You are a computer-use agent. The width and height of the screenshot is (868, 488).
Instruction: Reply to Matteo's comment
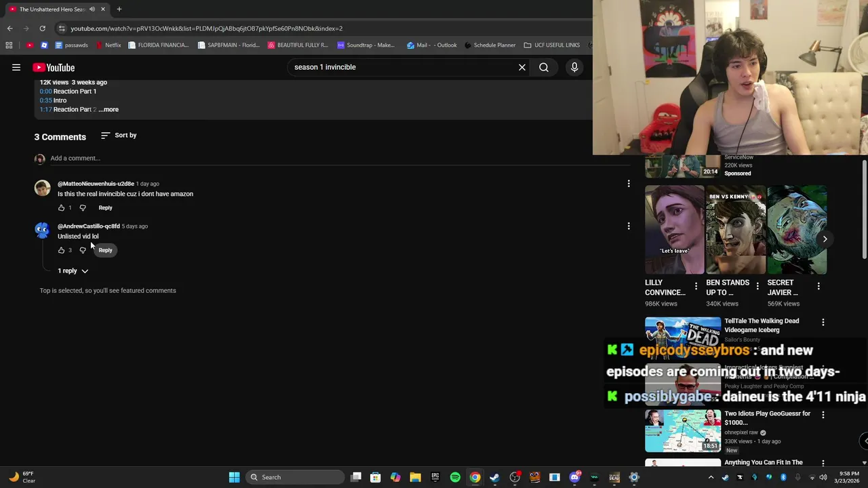point(105,207)
